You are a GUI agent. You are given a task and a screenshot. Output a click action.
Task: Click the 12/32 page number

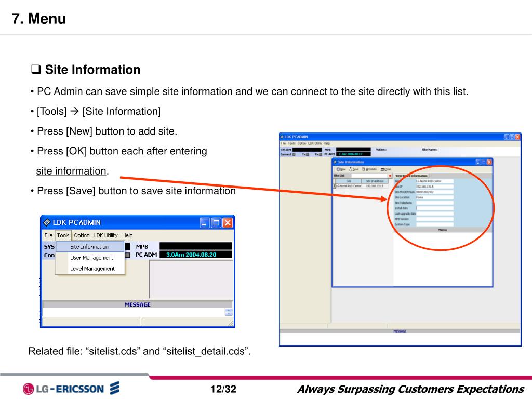point(223,389)
